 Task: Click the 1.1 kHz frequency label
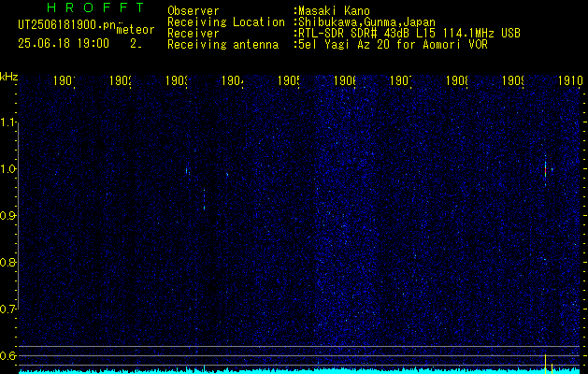tap(8, 122)
